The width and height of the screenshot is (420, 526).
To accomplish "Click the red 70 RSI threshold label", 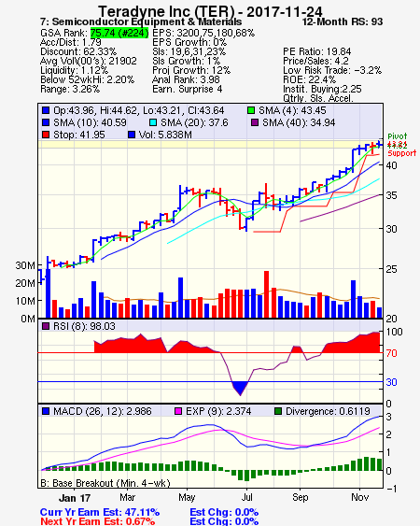I will point(391,353).
